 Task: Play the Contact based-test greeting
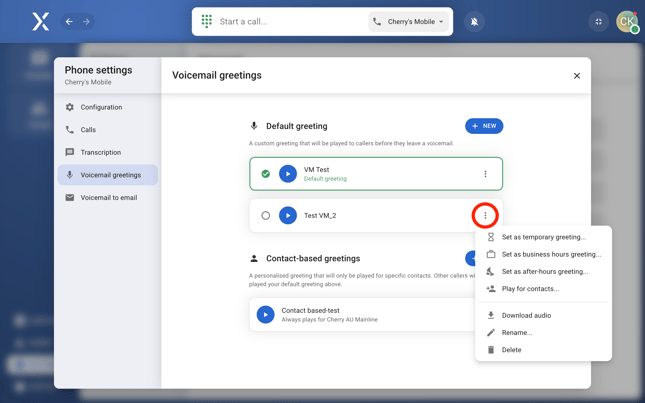point(265,314)
